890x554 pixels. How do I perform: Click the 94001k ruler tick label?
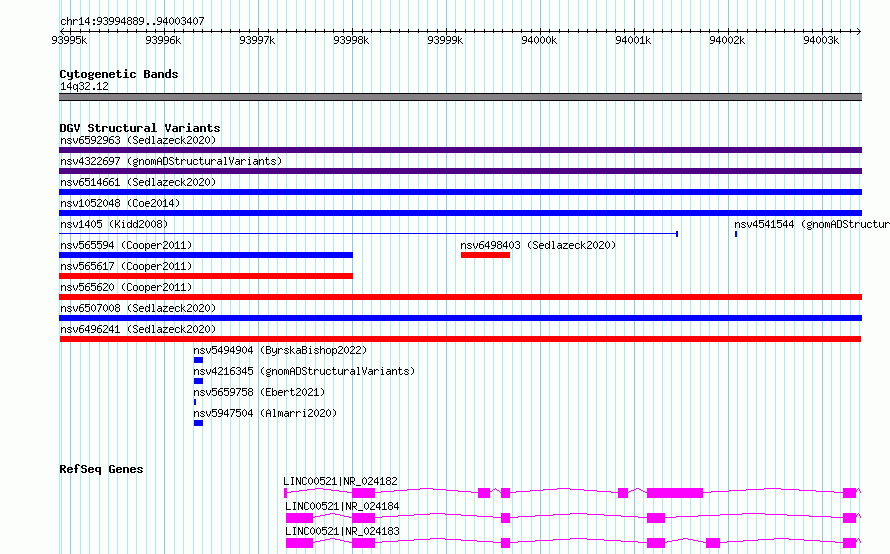point(633,40)
